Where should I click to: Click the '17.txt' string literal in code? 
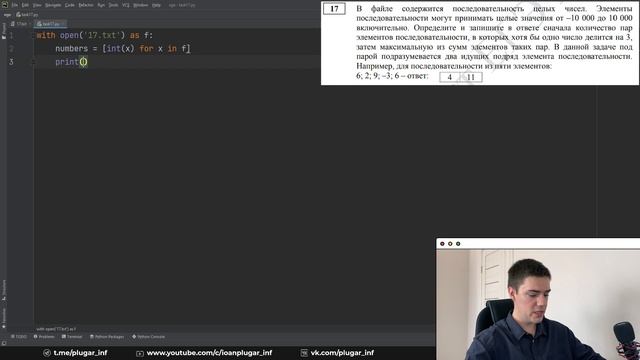(x=102, y=36)
